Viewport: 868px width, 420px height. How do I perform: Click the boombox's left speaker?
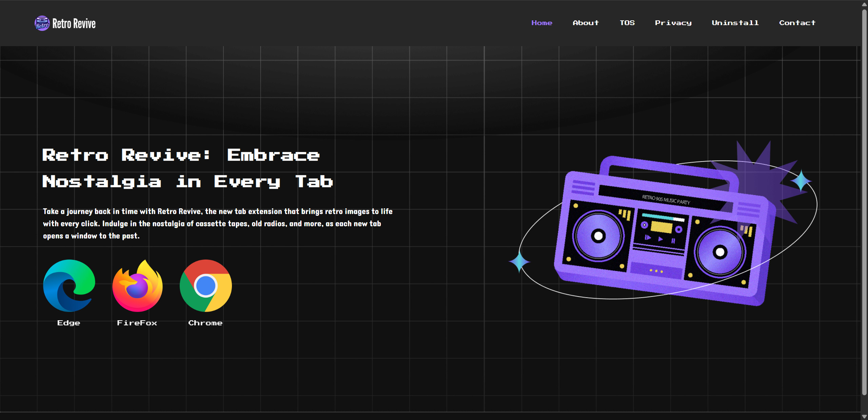point(598,236)
